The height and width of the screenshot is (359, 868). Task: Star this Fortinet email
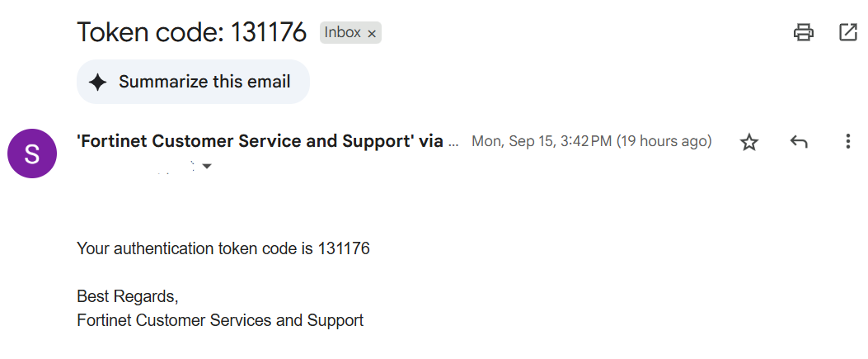click(748, 142)
